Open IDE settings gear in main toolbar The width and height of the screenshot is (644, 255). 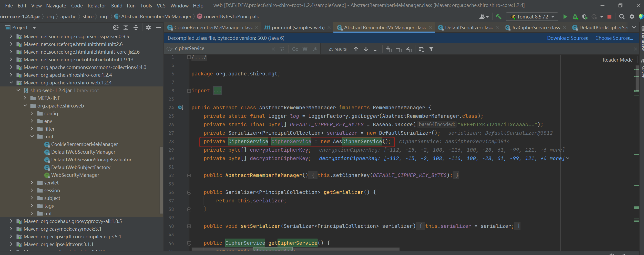pos(632,17)
